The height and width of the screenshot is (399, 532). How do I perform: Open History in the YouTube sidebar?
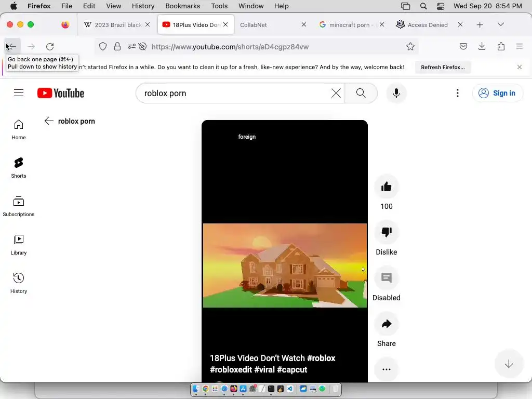tap(19, 283)
